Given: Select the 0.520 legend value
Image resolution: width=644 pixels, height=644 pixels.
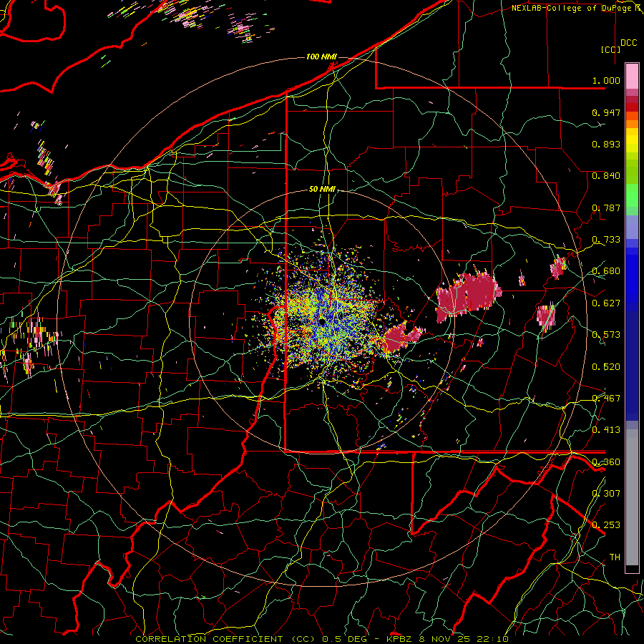Looking at the screenshot, I should 606,366.
